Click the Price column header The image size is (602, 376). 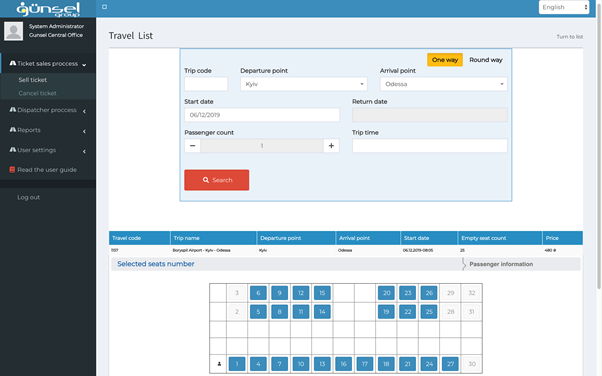[563, 238]
